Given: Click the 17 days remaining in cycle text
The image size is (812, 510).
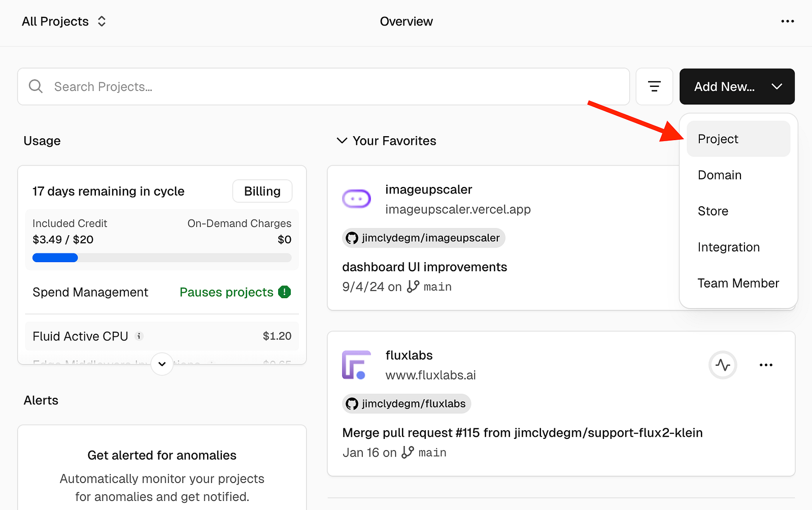Looking at the screenshot, I should (x=108, y=191).
